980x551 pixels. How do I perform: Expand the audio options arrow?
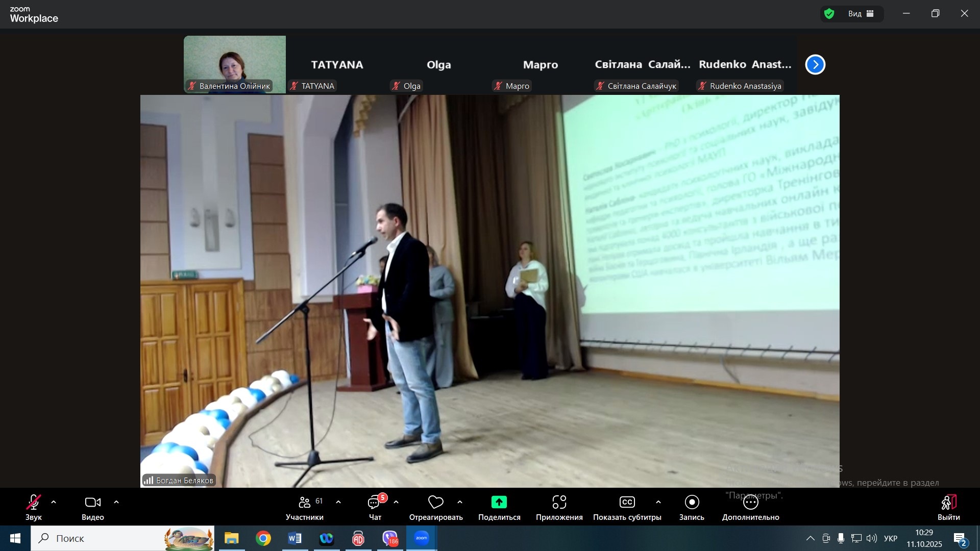point(54,503)
